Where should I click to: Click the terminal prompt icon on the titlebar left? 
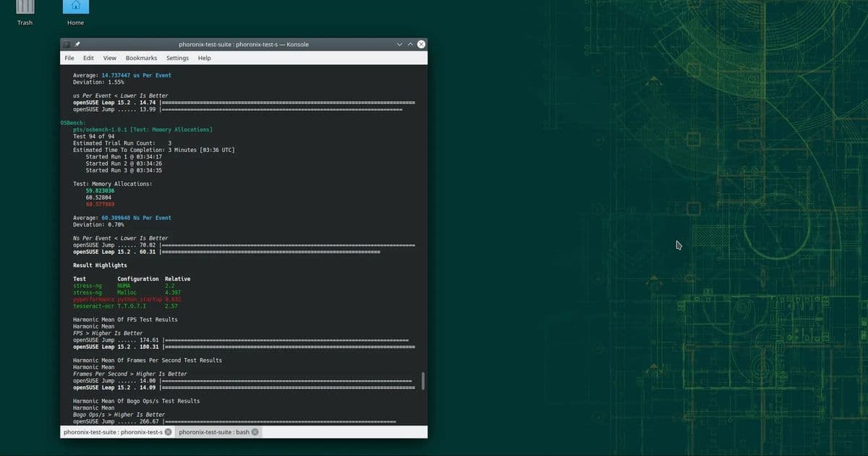tap(65, 44)
